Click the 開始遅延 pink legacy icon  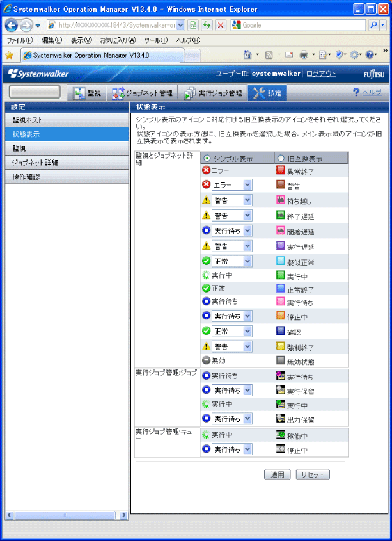click(x=280, y=231)
